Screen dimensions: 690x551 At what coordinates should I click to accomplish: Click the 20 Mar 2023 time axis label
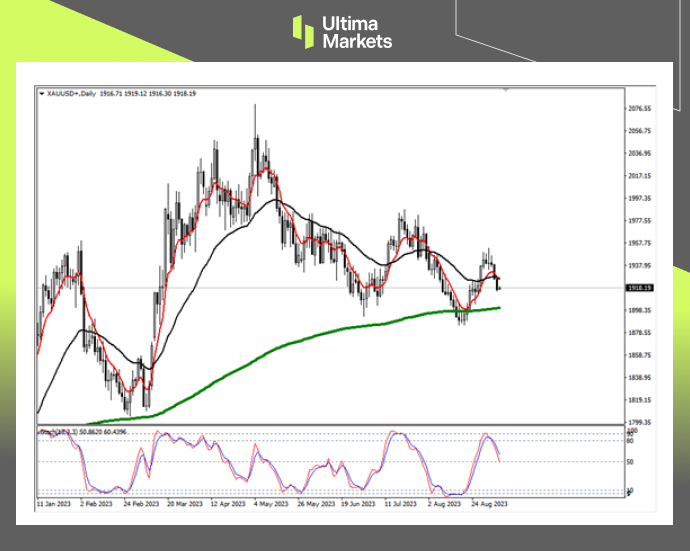(185, 505)
